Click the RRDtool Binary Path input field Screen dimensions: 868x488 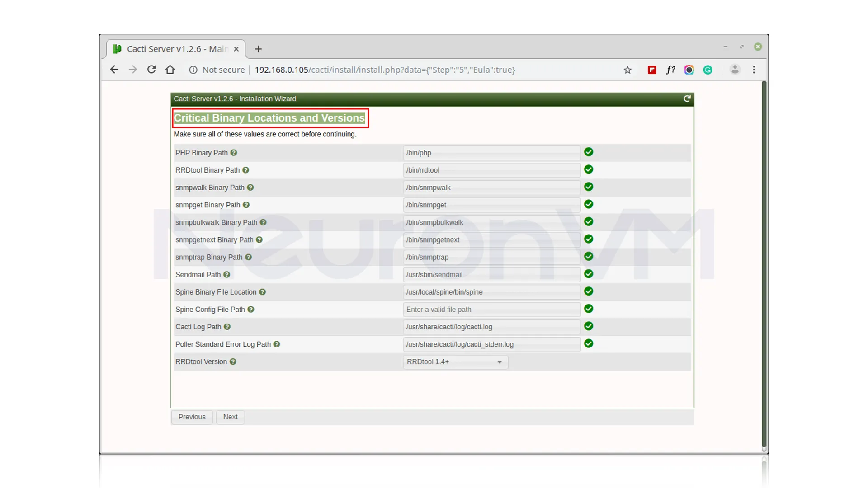click(x=491, y=170)
